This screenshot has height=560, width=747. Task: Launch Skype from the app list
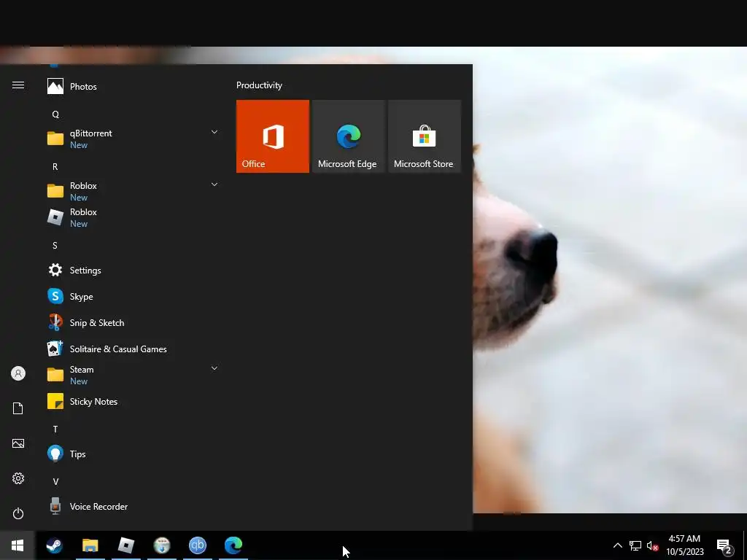(x=133, y=296)
